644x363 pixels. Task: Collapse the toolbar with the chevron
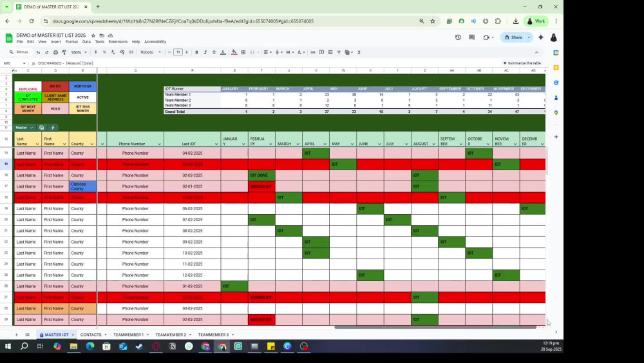pyautogui.click(x=536, y=52)
